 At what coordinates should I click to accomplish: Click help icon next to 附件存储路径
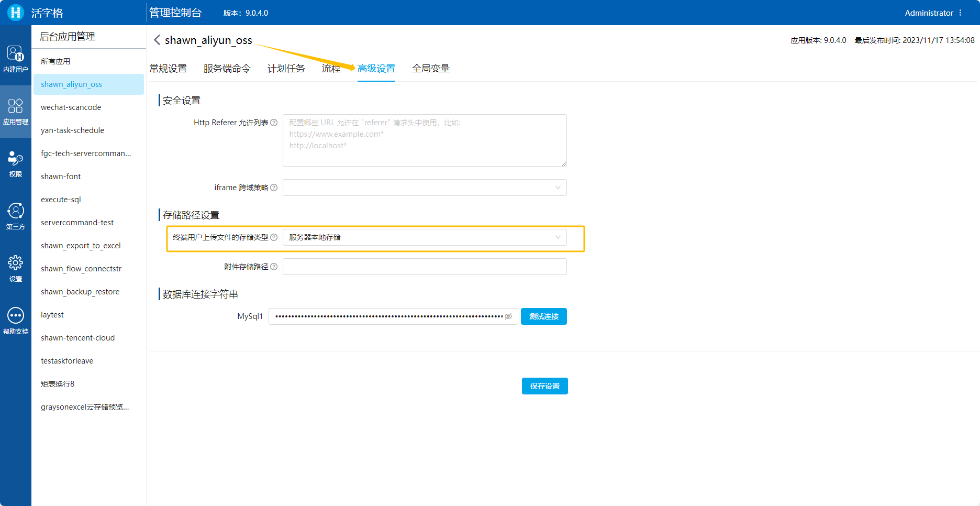[x=274, y=267]
